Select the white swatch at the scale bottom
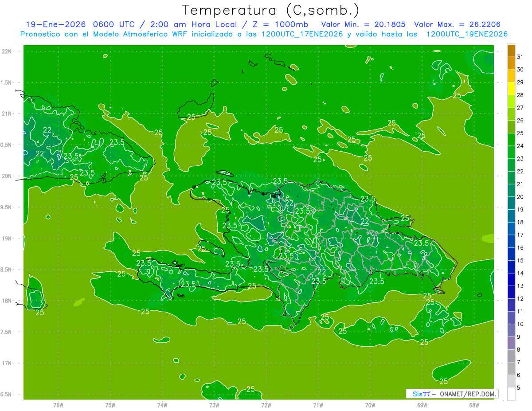 pyautogui.click(x=511, y=394)
